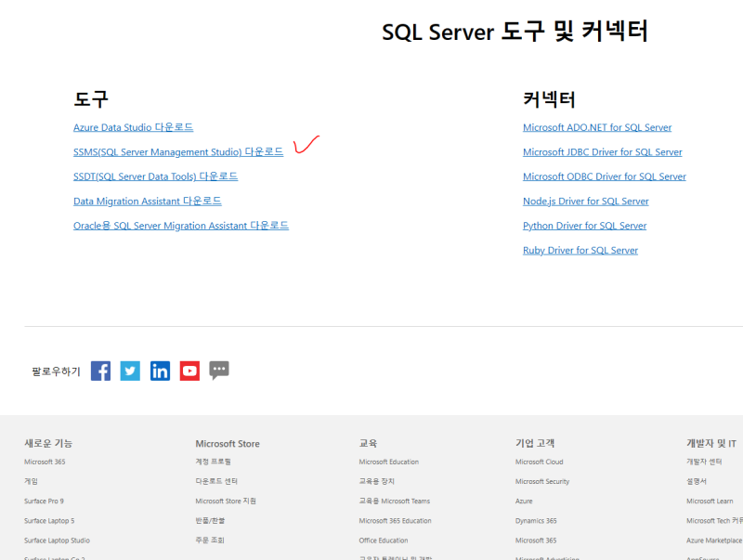
Task: Open Node.js Driver for SQL Server link
Action: [x=585, y=201]
